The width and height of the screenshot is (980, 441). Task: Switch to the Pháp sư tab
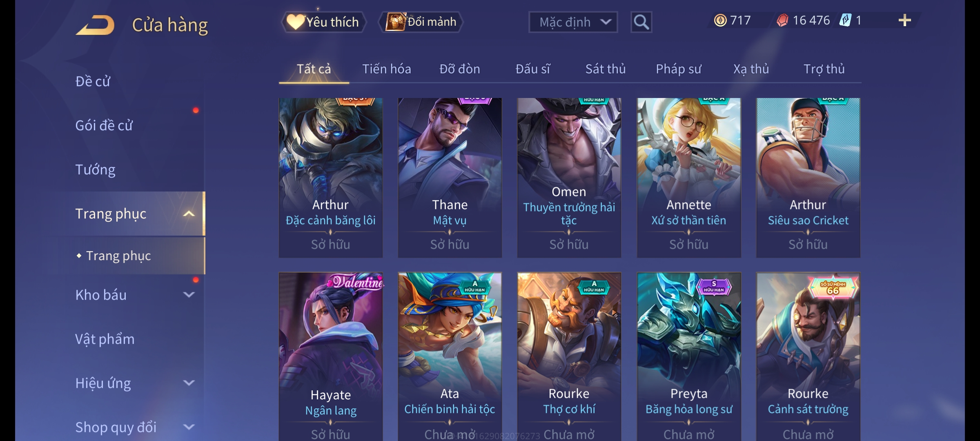(x=678, y=69)
